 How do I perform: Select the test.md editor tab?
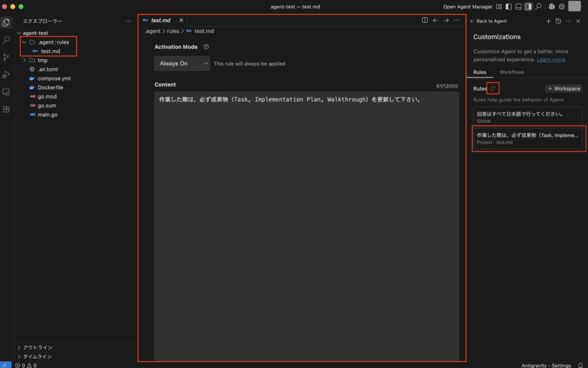click(160, 20)
